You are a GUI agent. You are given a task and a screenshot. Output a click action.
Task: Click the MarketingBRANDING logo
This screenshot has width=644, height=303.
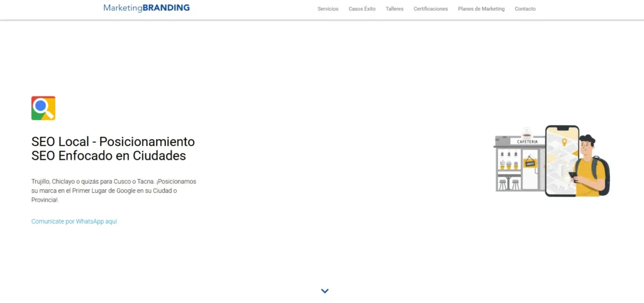[x=147, y=8]
